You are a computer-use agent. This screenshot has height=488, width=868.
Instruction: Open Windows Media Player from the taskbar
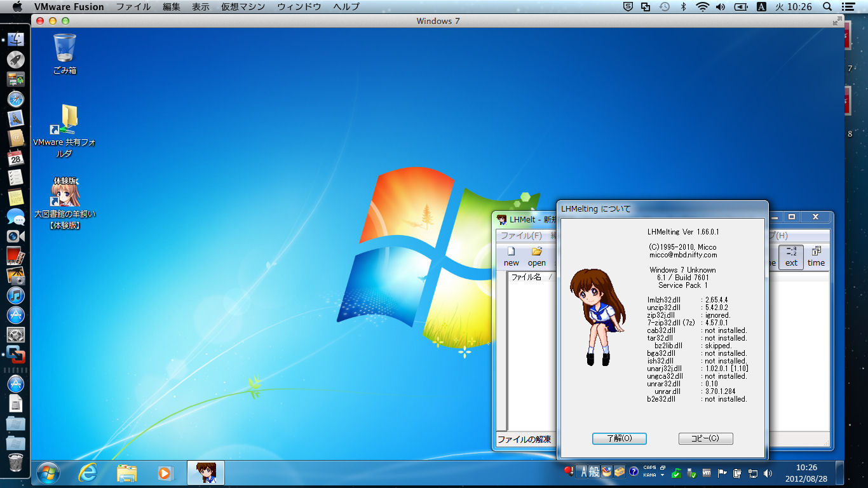[165, 473]
